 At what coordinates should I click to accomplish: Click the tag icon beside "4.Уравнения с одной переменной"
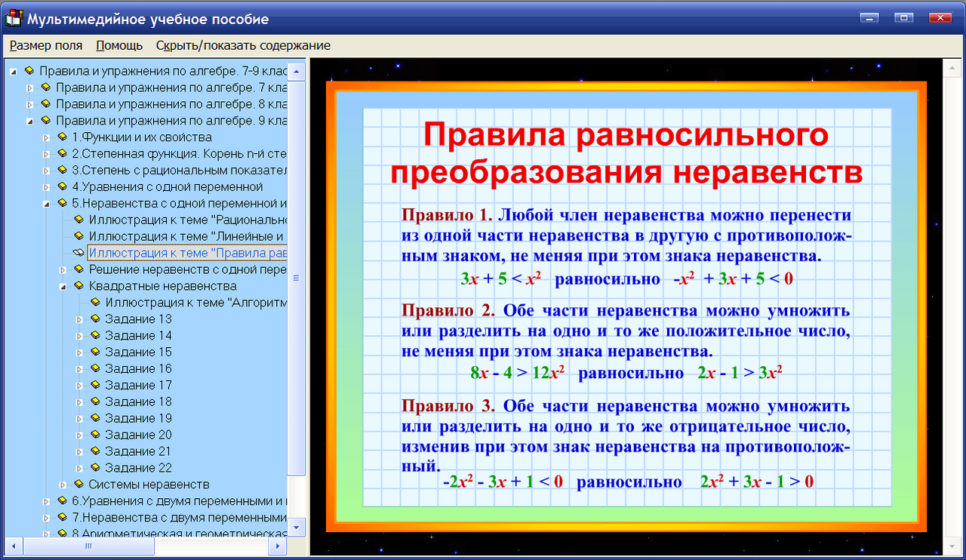point(63,186)
